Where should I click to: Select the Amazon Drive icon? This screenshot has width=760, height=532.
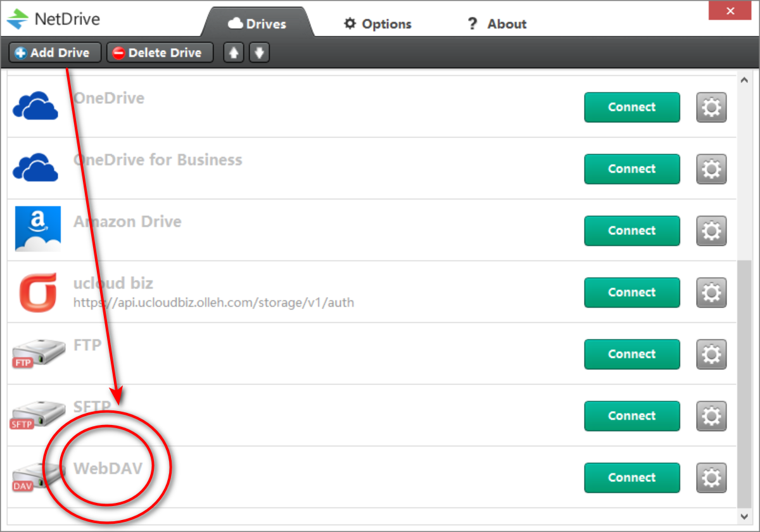tap(38, 229)
